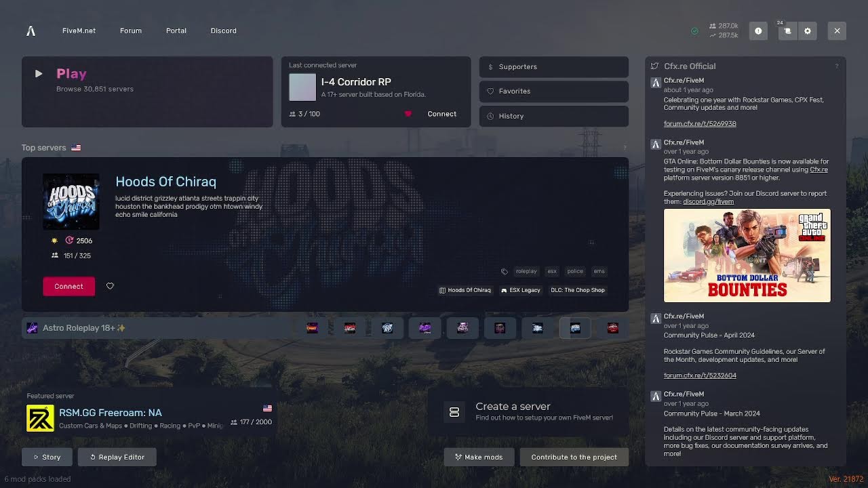
Task: Click the police tag chip
Action: click(x=575, y=271)
